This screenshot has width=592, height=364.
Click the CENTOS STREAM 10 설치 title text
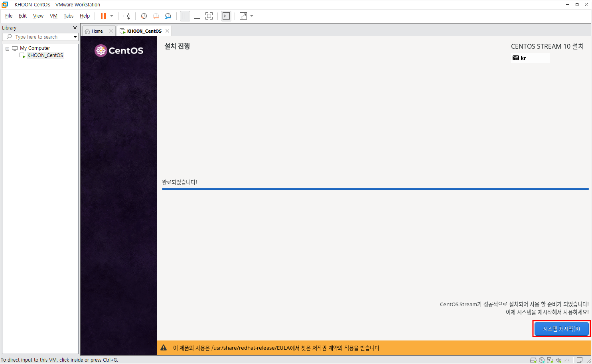click(x=547, y=46)
